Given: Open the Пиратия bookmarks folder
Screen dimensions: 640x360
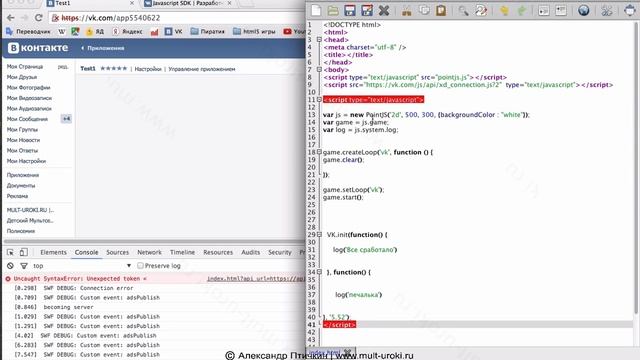Looking at the screenshot, I should 208,31.
